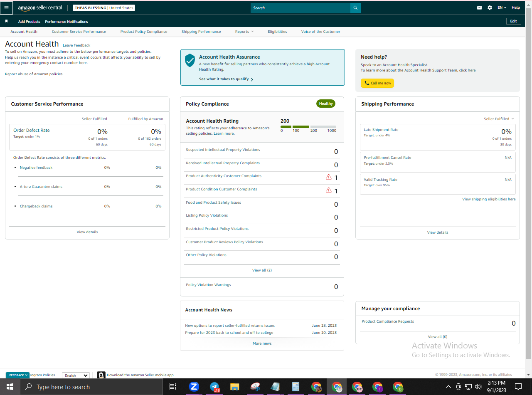Open See what it takes to qualify

coord(226,79)
